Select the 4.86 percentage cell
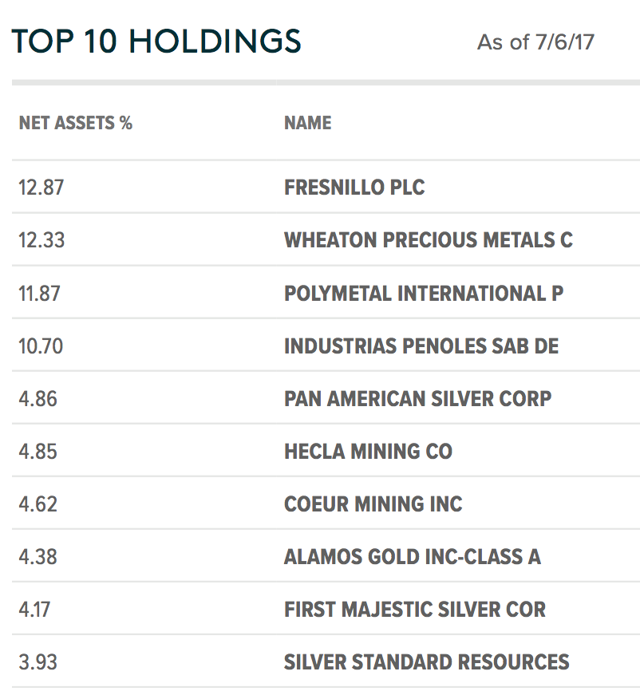Viewport: 640px width, 699px height. point(38,399)
